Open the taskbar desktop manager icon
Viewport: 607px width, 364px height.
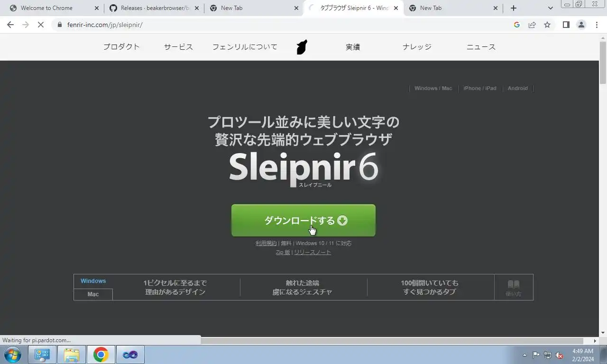42,355
